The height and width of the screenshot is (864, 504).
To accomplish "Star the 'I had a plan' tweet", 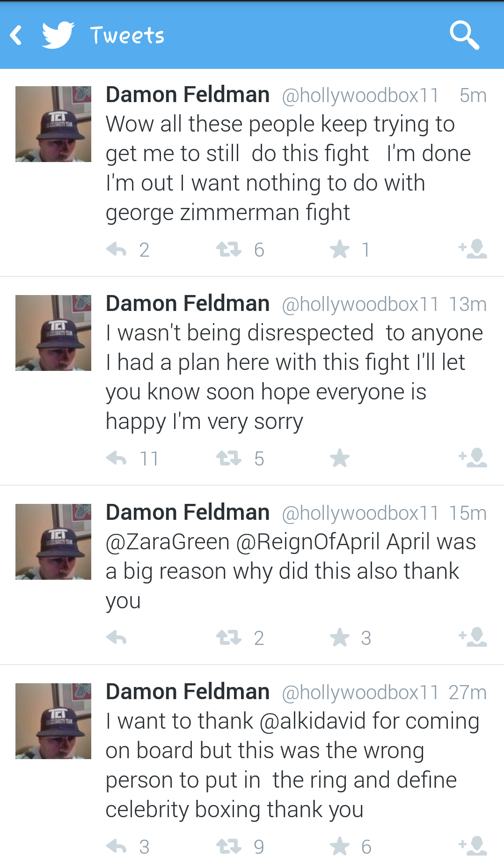I will tap(340, 458).
